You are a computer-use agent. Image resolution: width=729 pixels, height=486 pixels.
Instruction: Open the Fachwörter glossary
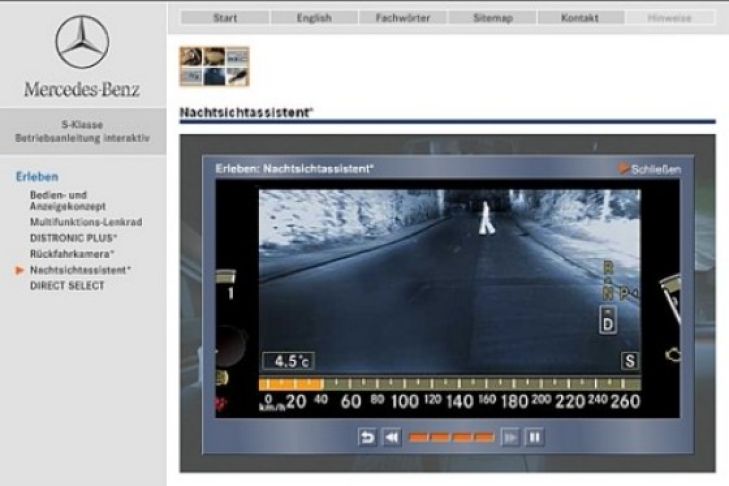(403, 18)
